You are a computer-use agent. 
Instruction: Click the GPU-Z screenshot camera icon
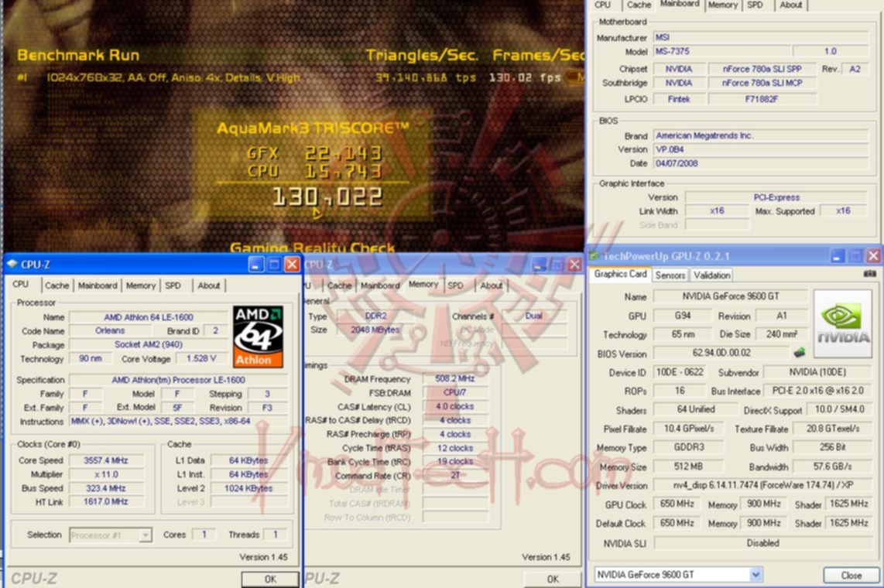[x=870, y=274]
